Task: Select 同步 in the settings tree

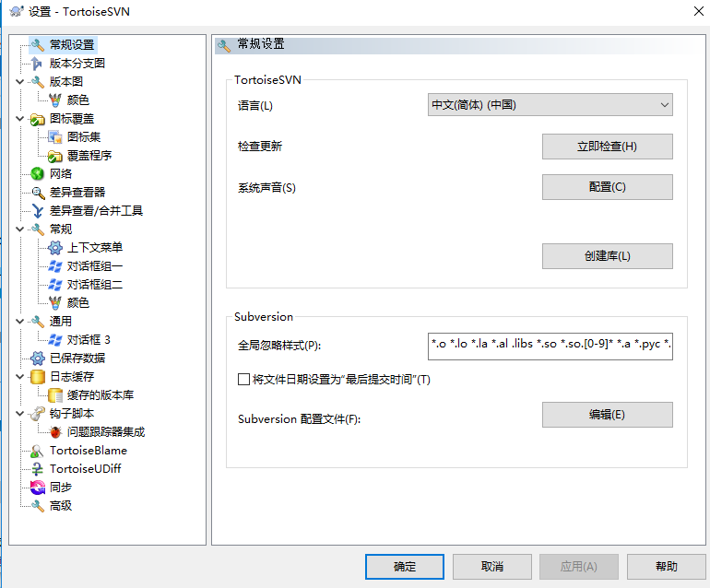Action: click(x=61, y=487)
